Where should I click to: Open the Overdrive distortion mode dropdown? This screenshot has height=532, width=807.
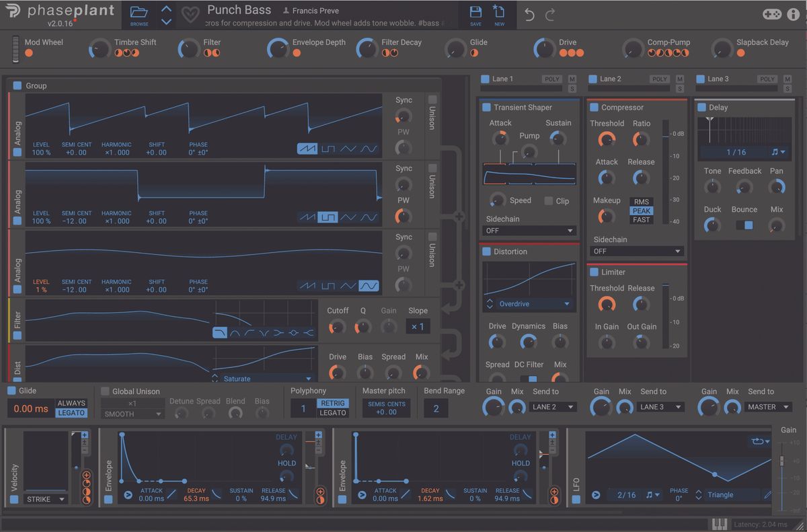tap(529, 304)
